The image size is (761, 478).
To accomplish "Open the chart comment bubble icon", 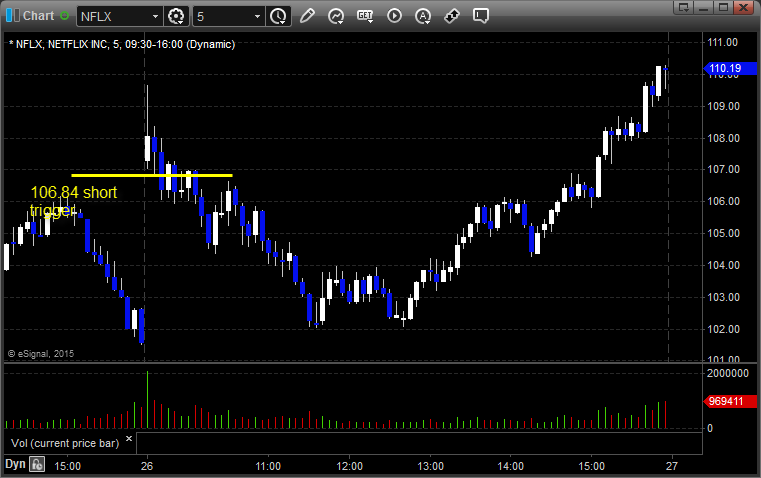I will click(x=480, y=16).
